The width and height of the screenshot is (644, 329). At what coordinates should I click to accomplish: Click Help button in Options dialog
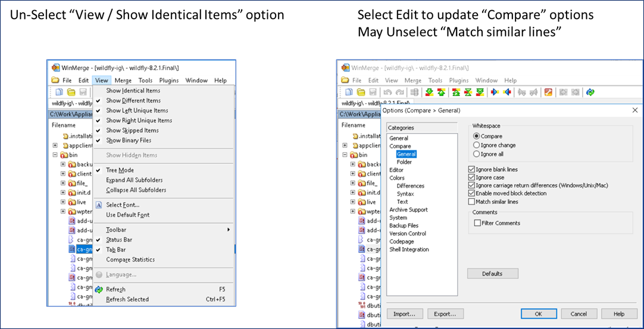[619, 314]
